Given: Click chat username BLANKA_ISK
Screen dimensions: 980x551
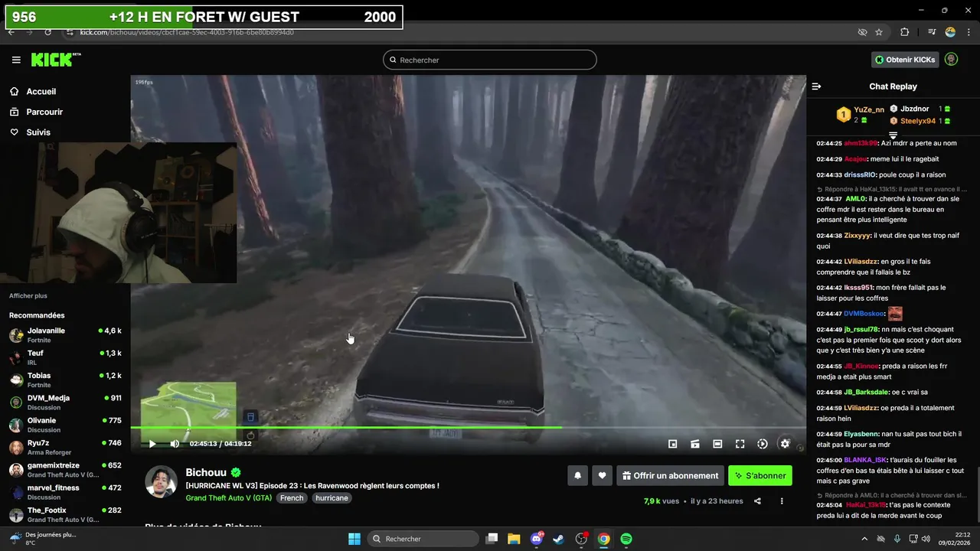Looking at the screenshot, I should click(x=865, y=460).
